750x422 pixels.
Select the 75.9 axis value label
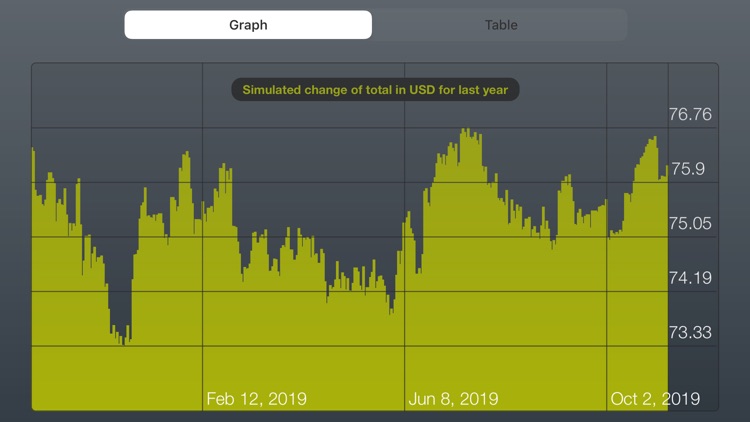tap(688, 169)
